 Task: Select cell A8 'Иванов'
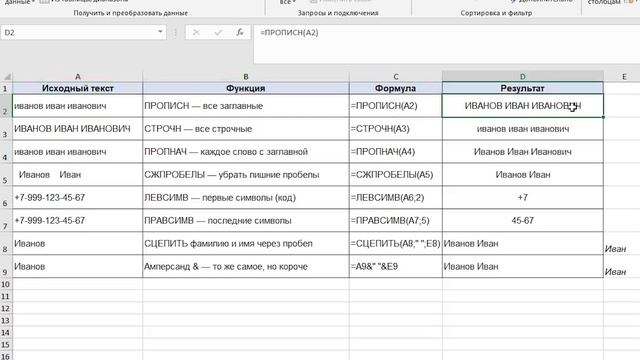pos(78,244)
